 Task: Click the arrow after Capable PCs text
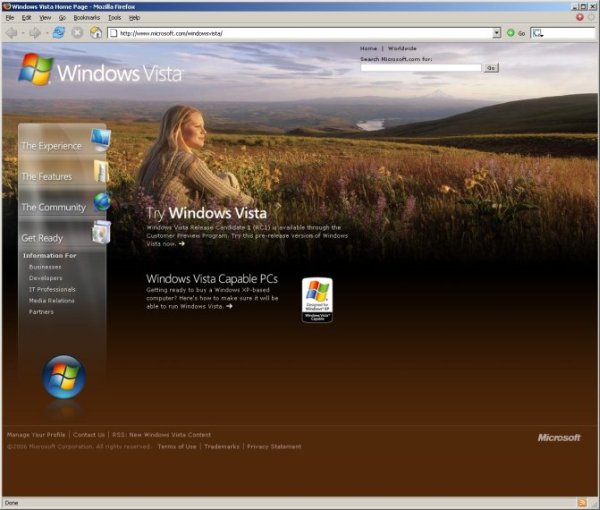[229, 306]
